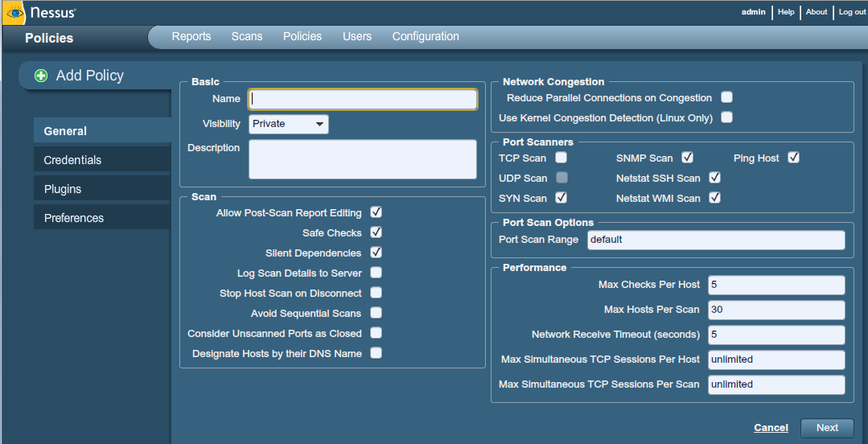The height and width of the screenshot is (444, 868).
Task: Check Consider Unscanned Ports as Closed
Action: (376, 333)
